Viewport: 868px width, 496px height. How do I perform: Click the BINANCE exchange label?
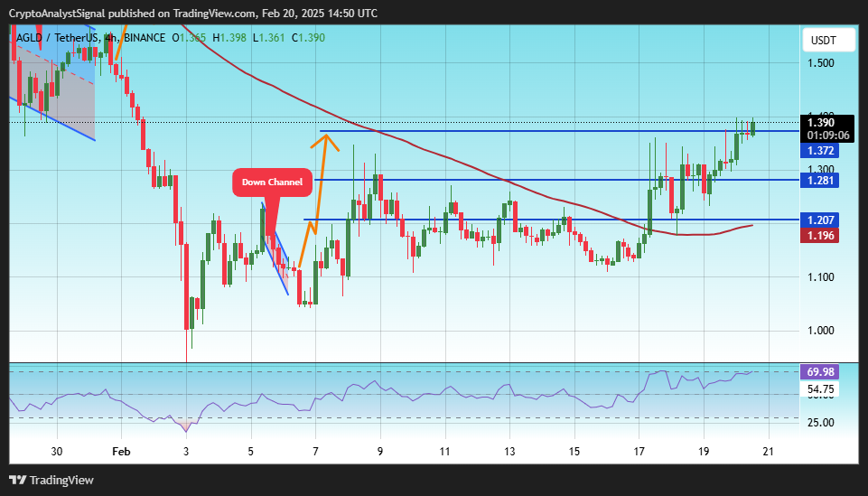(145, 38)
